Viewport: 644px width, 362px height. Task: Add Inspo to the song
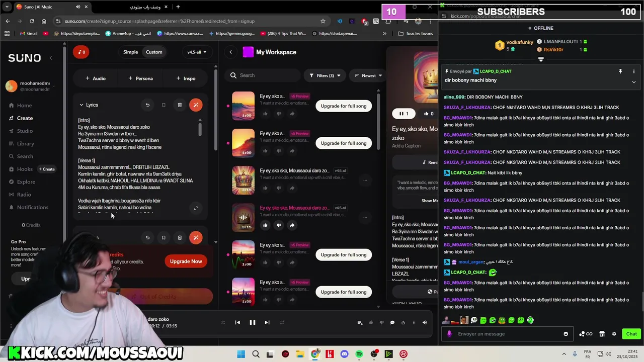point(186,78)
